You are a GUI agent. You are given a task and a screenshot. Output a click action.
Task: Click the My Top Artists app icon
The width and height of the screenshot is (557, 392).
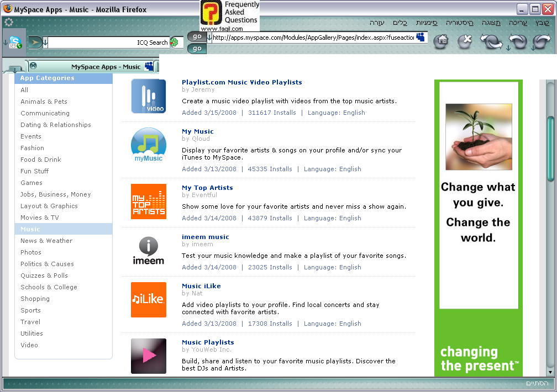tap(148, 202)
